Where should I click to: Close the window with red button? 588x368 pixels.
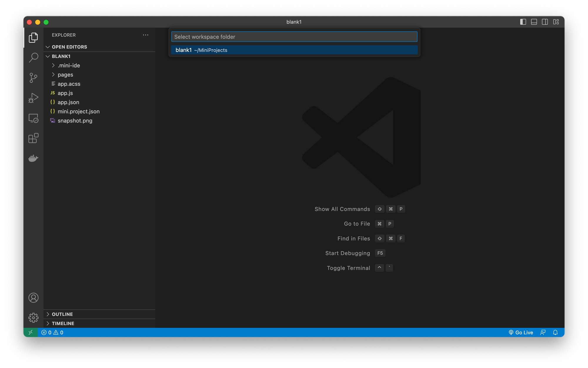29,22
